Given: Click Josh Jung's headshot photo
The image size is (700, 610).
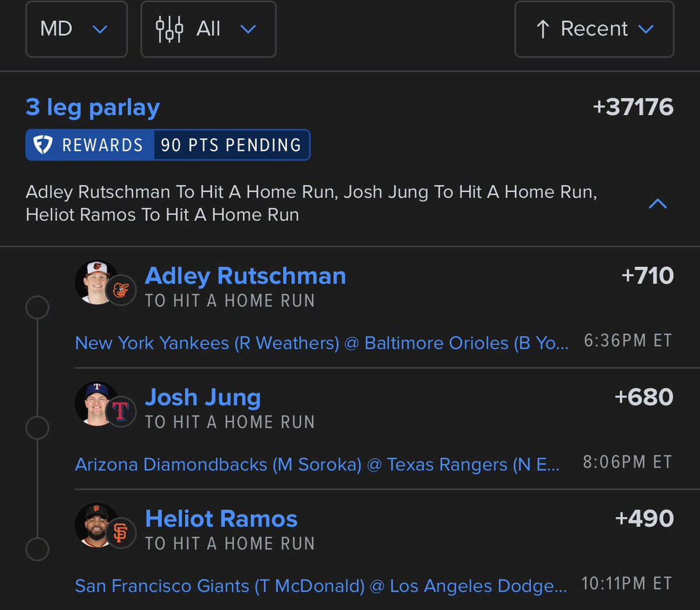Looking at the screenshot, I should [x=96, y=404].
